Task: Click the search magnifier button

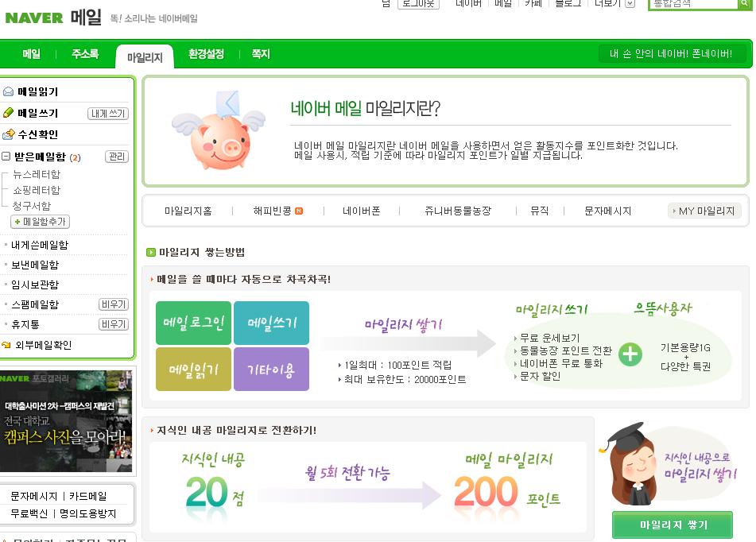Action: point(744,4)
